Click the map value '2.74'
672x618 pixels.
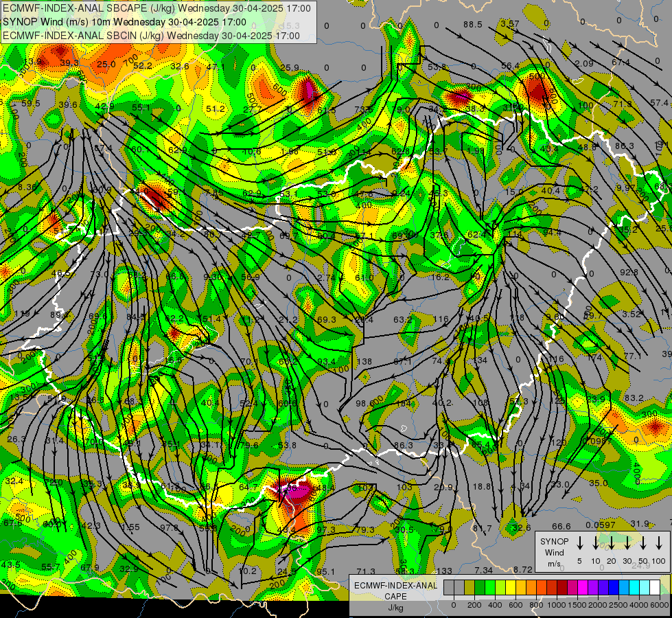(327, 277)
